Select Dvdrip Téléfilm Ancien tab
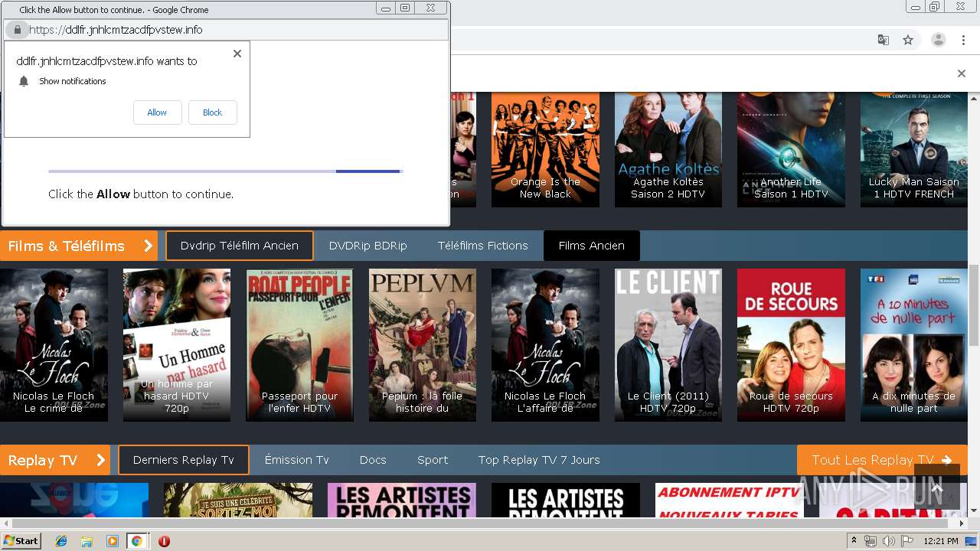This screenshot has height=551, width=980. tap(240, 246)
